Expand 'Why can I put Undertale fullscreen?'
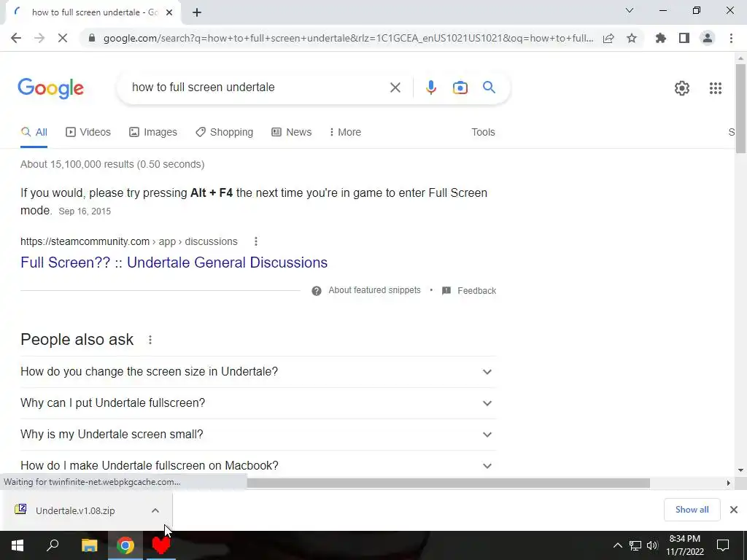 click(258, 403)
